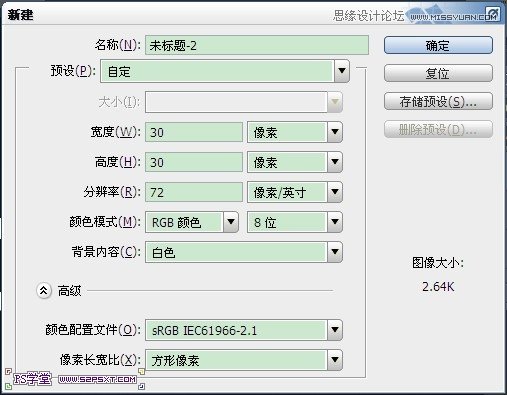The image size is (507, 395).
Task: Open the disabled 大小 dropdown arrow
Action: pos(335,102)
